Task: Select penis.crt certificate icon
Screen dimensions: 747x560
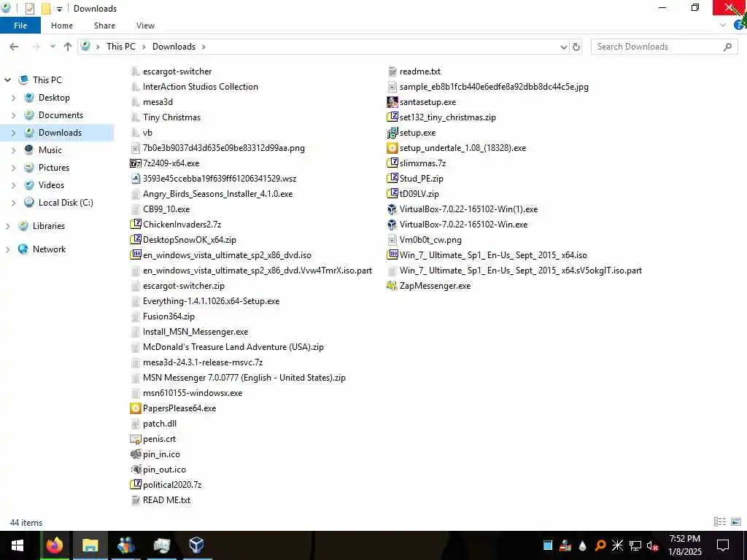Action: click(135, 439)
